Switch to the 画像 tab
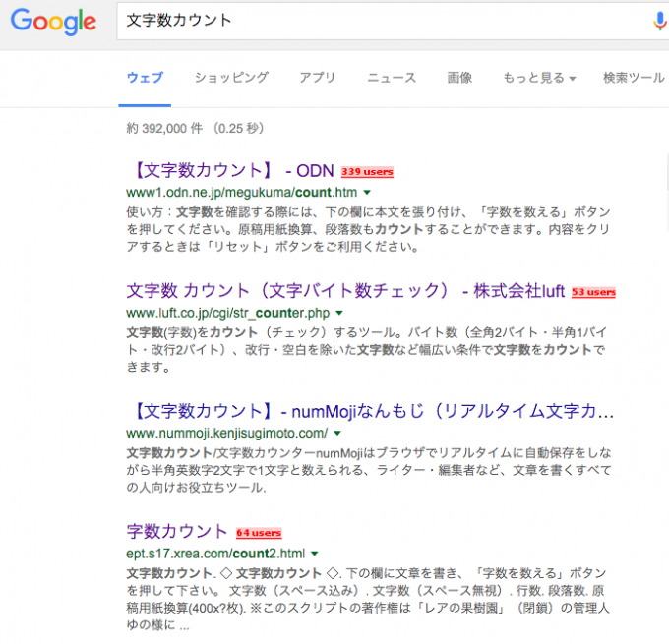Image resolution: width=669 pixels, height=644 pixels. point(459,78)
